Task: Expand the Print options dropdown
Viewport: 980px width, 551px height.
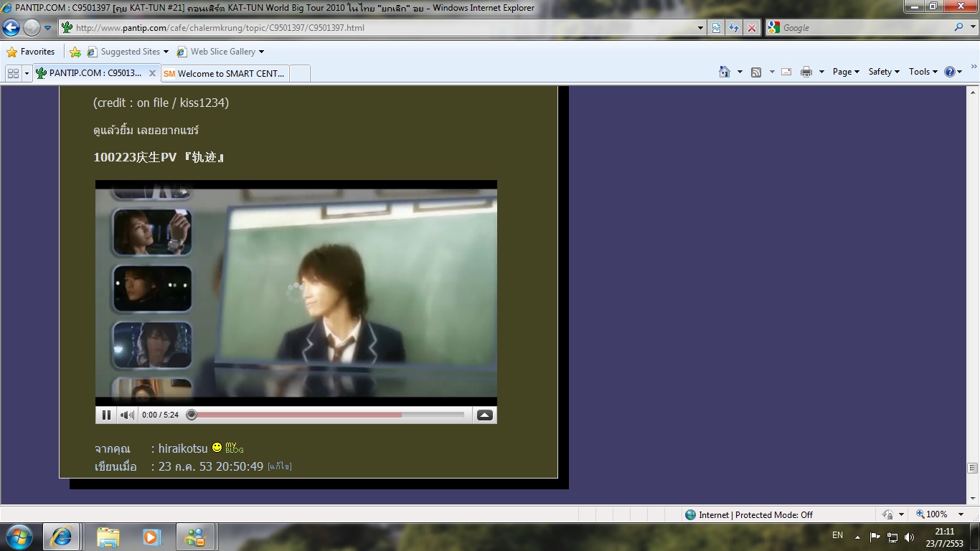Action: click(821, 72)
